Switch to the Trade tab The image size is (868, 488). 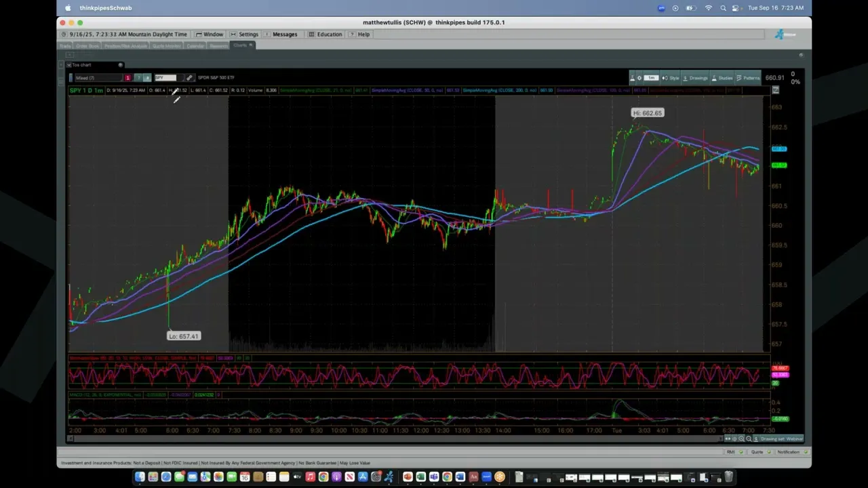(65, 46)
